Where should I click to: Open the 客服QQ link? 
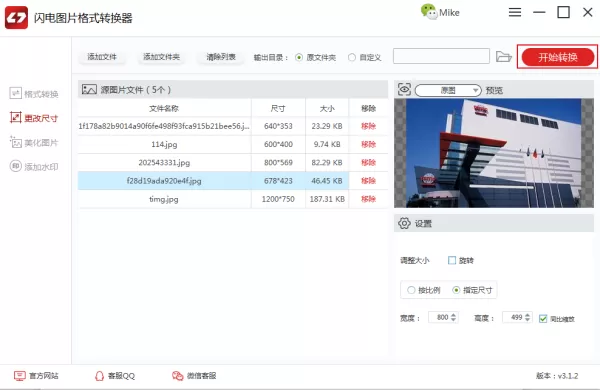pyautogui.click(x=115, y=376)
